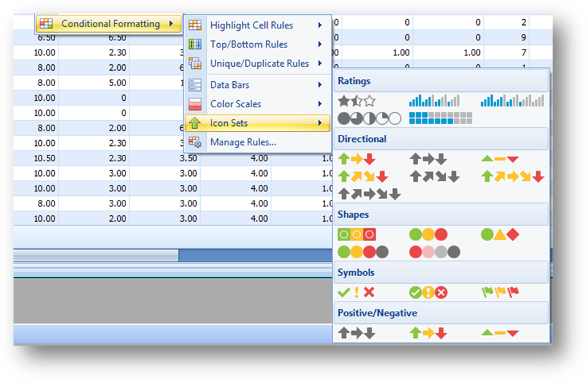Pick four traffic lights with black circle

click(363, 252)
